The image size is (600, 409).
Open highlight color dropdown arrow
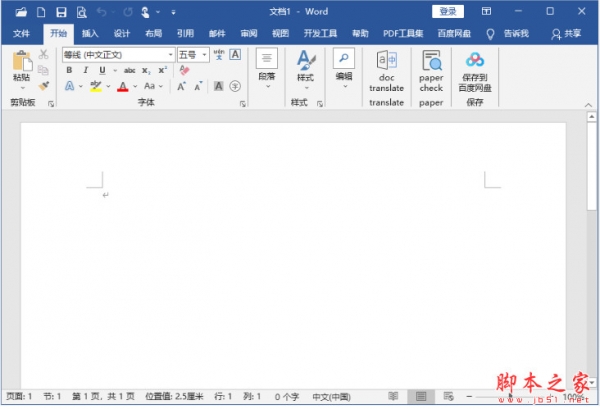point(108,86)
